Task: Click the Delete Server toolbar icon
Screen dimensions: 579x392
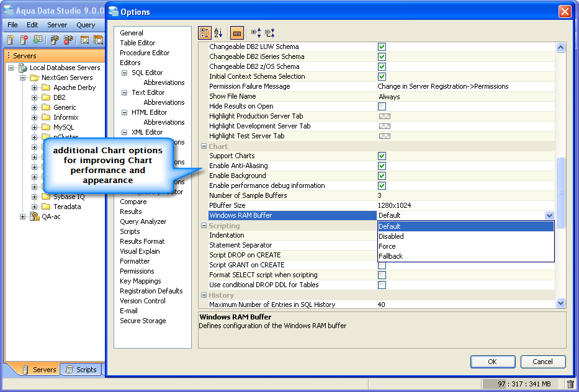Action: click(24, 40)
